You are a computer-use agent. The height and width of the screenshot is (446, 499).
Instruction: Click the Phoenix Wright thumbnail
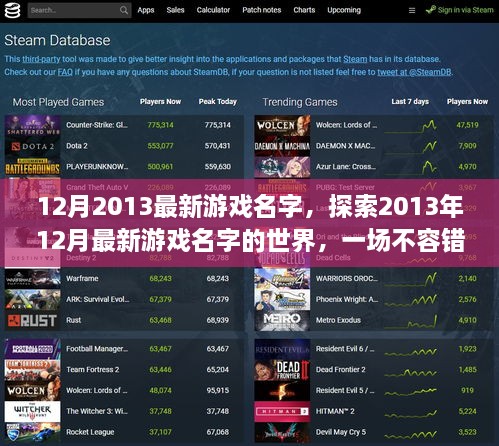282,300
